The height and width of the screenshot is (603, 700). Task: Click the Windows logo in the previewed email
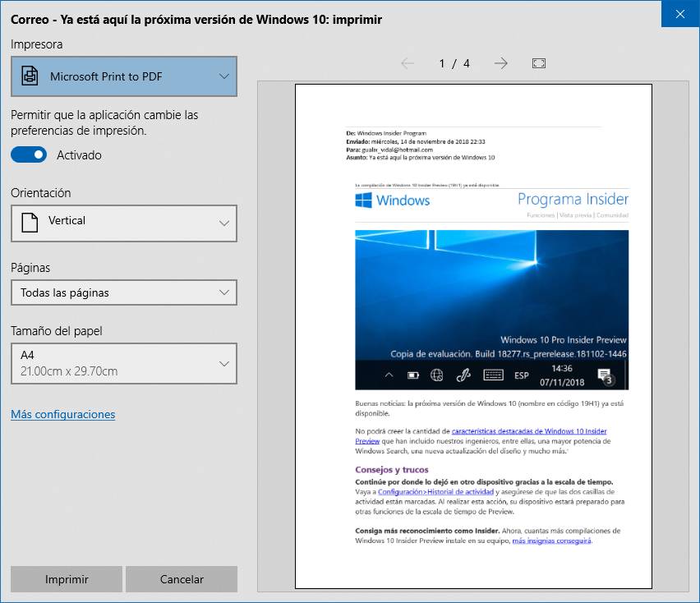click(364, 200)
